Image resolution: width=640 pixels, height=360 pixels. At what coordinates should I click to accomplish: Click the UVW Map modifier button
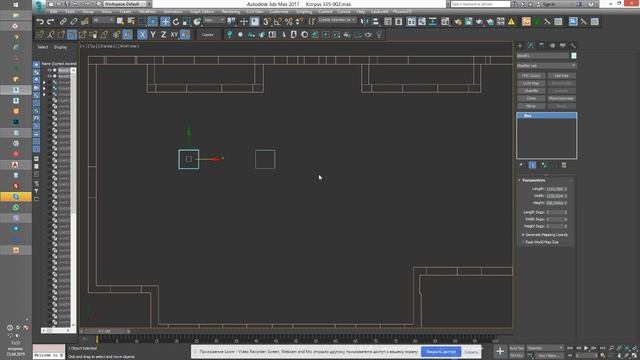point(531,83)
